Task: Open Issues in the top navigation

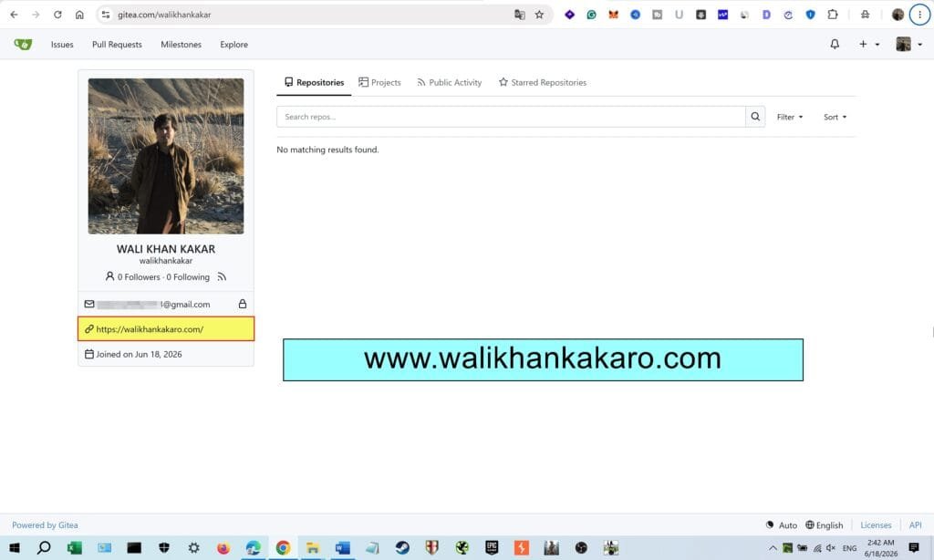Action: click(x=62, y=44)
